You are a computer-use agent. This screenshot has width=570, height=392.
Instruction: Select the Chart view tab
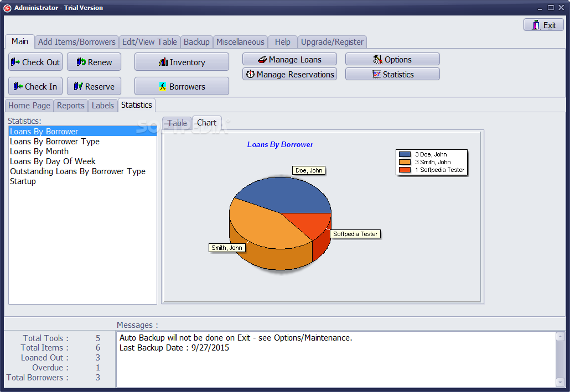point(207,123)
